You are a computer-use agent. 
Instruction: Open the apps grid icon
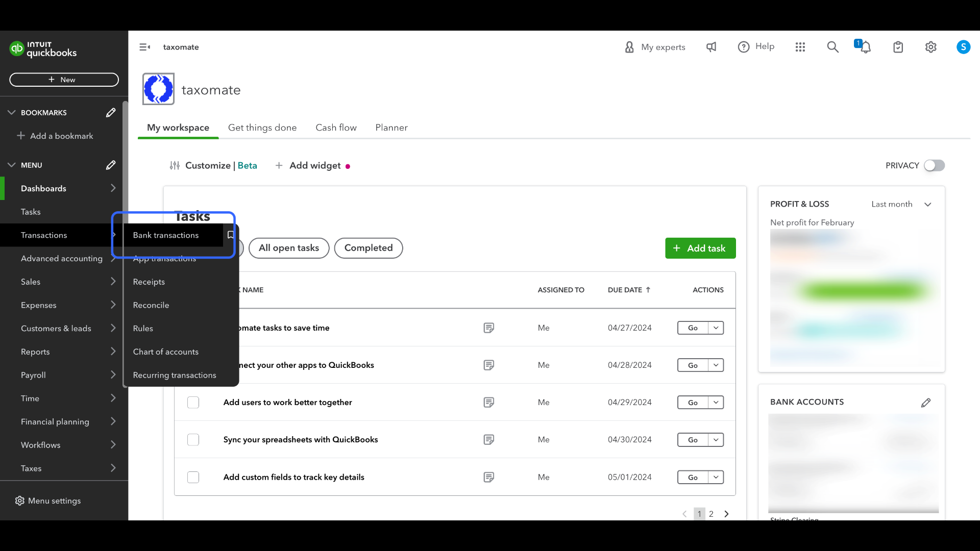(800, 47)
